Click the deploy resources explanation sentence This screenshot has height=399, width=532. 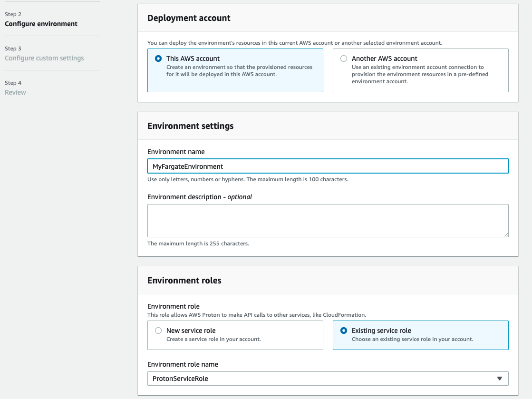coord(294,43)
